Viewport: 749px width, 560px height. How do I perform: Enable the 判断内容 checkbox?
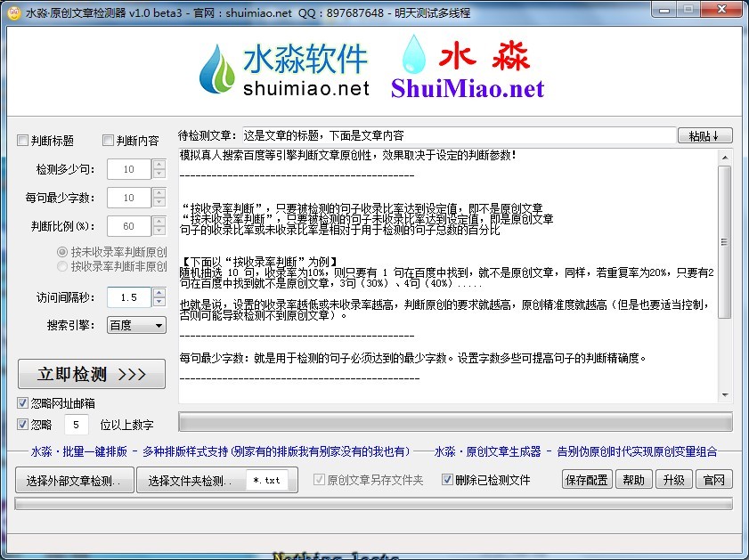pos(109,141)
